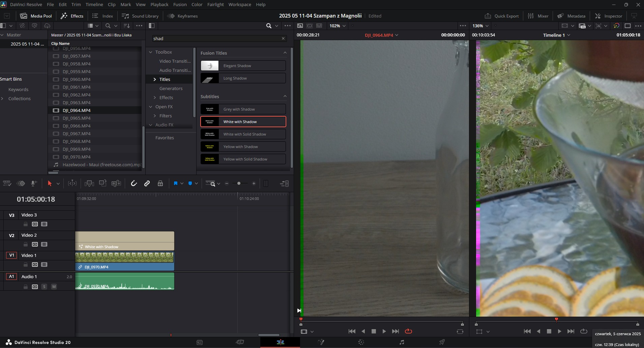Play the source viewer clip
Image resolution: width=644 pixels, height=348 pixels.
(x=384, y=331)
